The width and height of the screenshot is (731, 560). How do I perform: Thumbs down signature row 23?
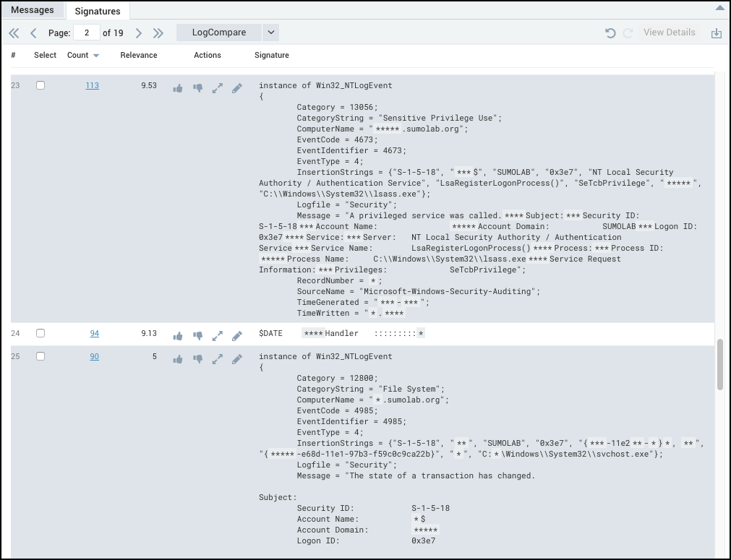click(x=197, y=88)
